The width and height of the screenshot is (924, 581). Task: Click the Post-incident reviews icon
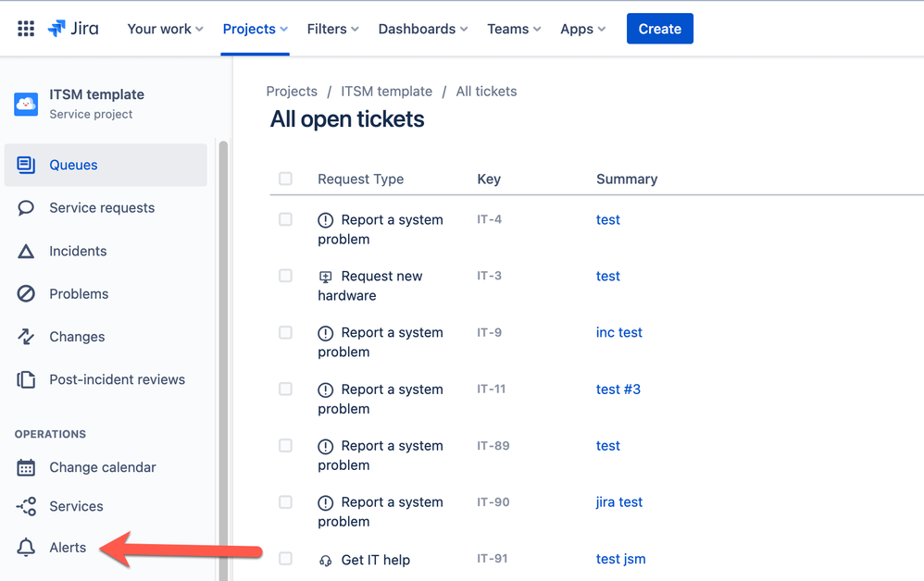[26, 379]
